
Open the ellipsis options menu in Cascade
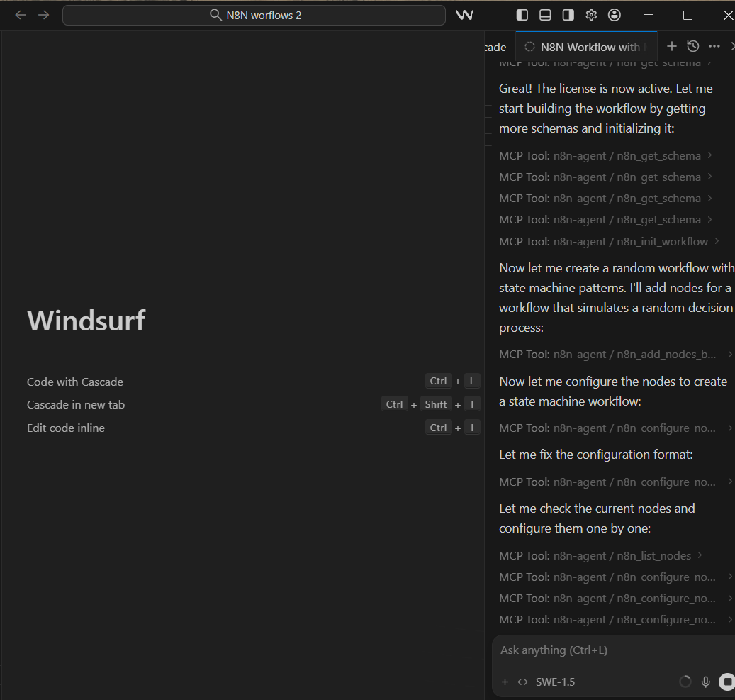point(714,45)
